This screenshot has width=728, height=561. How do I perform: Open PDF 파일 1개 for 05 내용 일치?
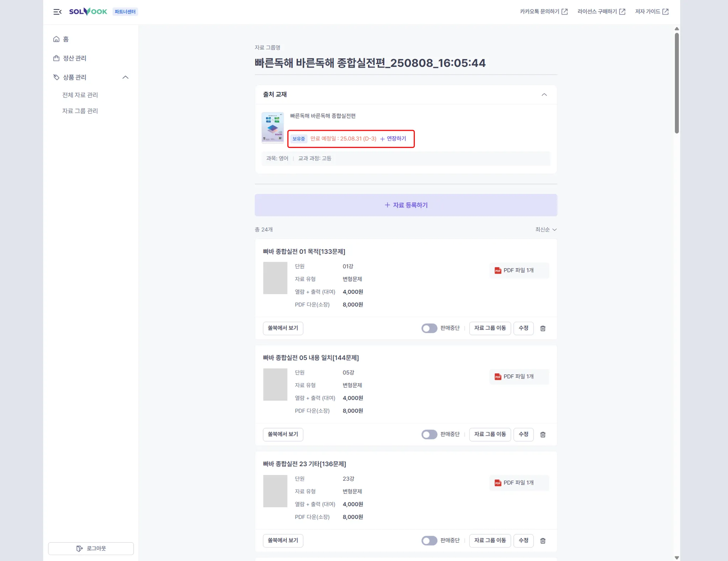[519, 376]
